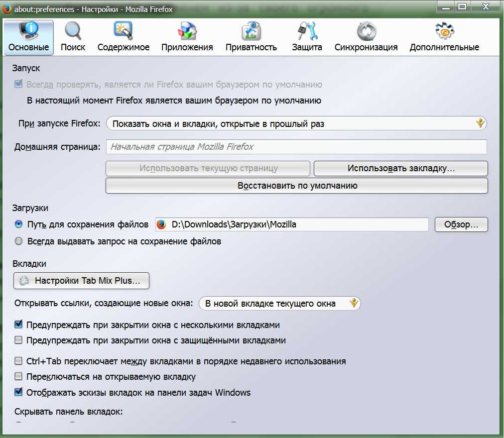This screenshot has height=438, width=504.
Task: Click the Приложения applications icon
Action: pyautogui.click(x=187, y=31)
